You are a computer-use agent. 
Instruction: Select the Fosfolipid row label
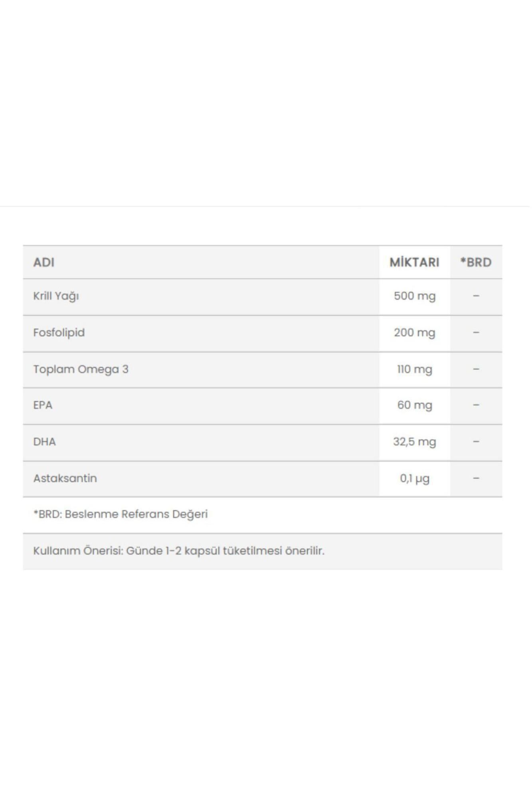click(x=59, y=333)
